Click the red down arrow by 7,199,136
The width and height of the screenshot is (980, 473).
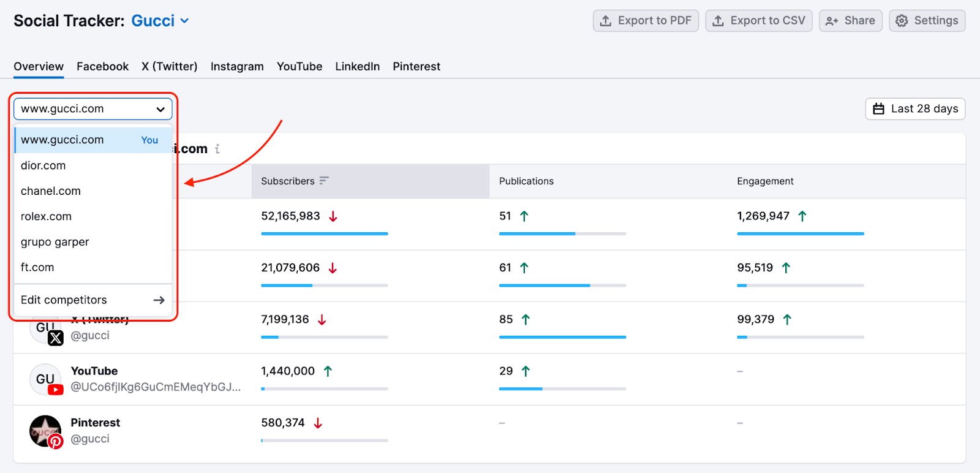[x=322, y=320]
